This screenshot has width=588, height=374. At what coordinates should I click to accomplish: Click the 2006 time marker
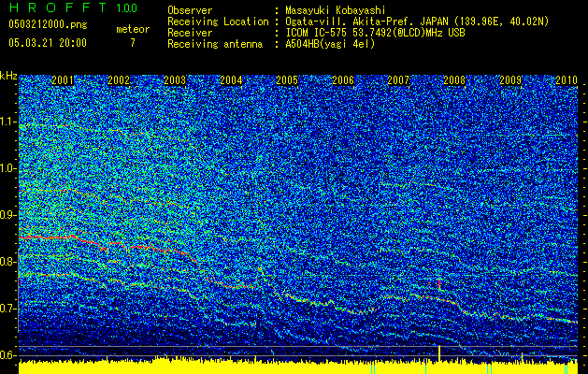[x=343, y=80]
